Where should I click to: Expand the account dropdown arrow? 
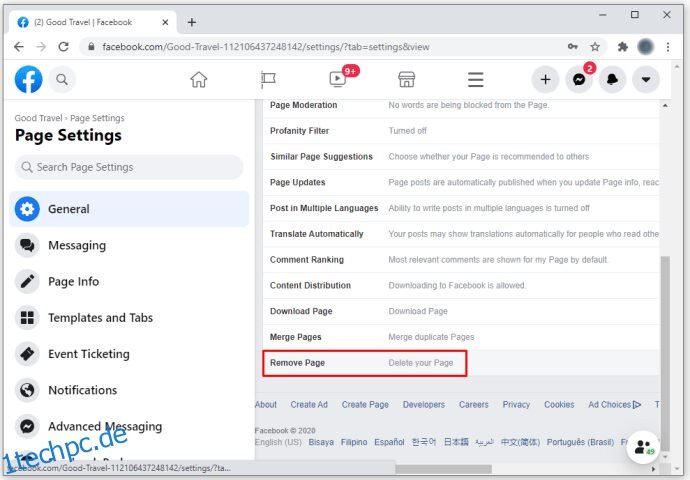coord(646,80)
